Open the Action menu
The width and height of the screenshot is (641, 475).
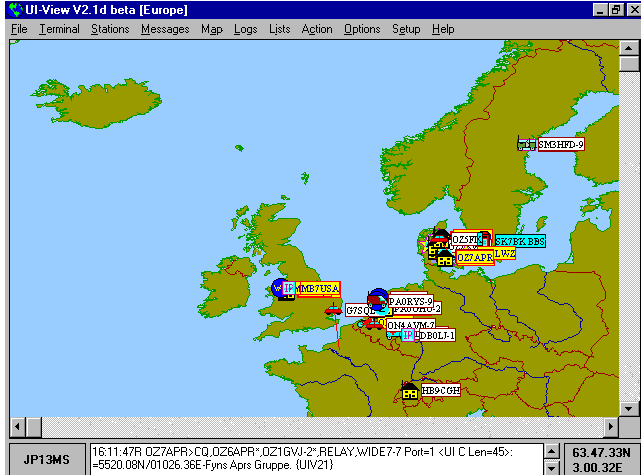317,29
